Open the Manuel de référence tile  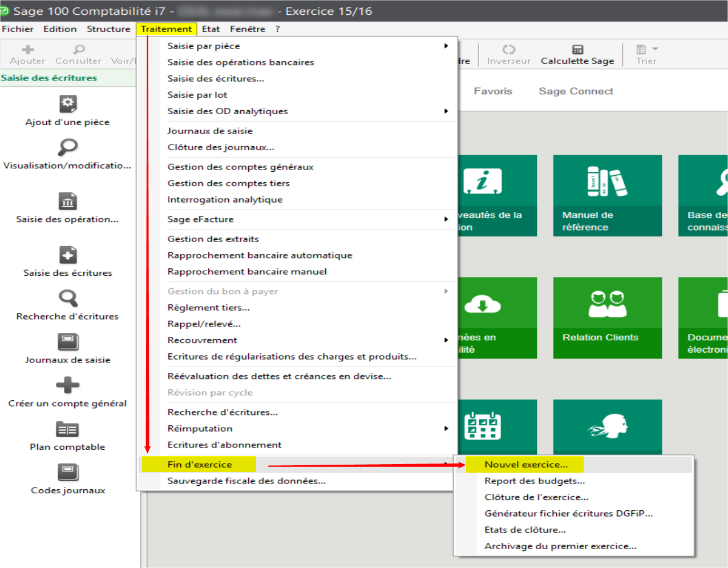[607, 195]
